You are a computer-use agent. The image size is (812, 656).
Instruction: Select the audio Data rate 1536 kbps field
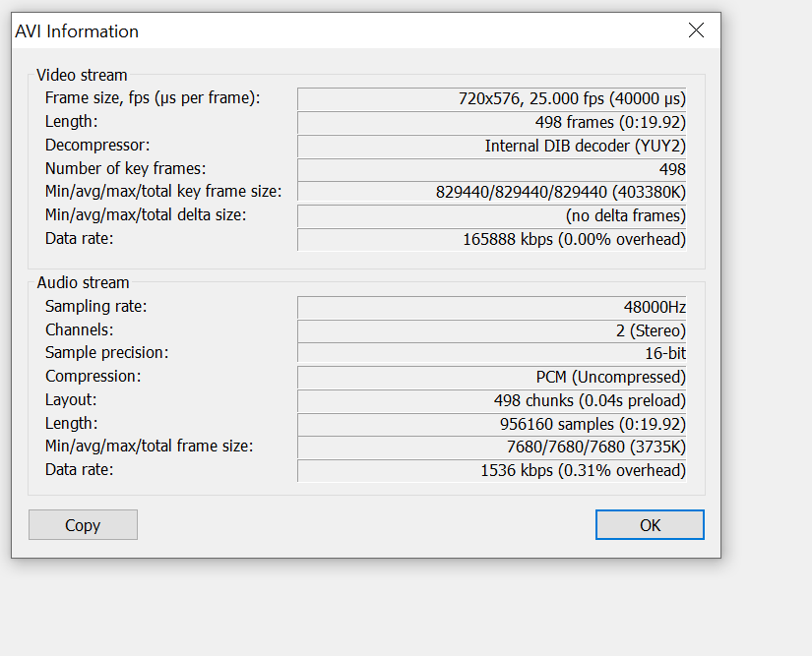[492, 470]
